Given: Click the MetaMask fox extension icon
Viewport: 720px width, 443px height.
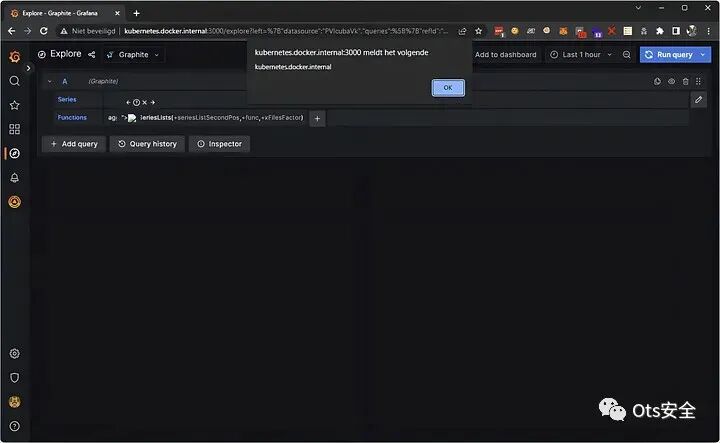Looking at the screenshot, I should tap(563, 31).
